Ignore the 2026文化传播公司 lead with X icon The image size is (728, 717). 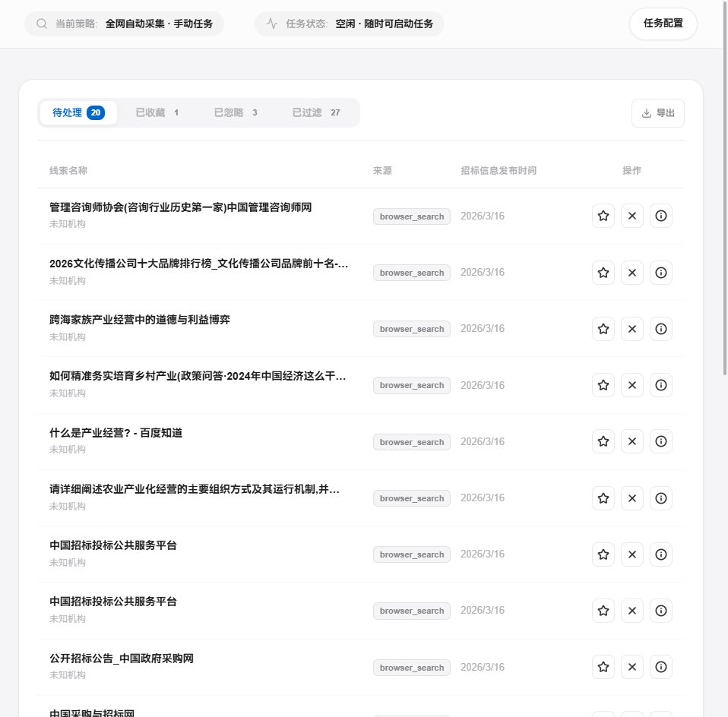[x=631, y=273]
